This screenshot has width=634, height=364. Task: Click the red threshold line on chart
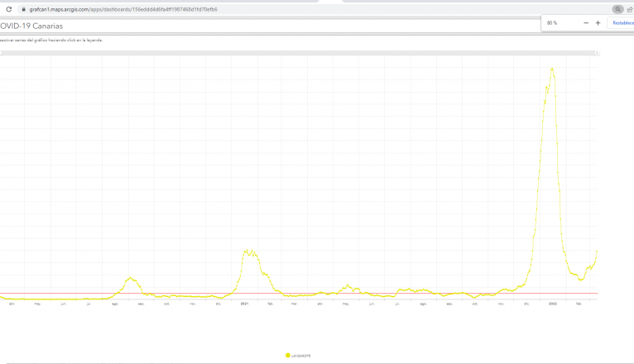coord(299,294)
